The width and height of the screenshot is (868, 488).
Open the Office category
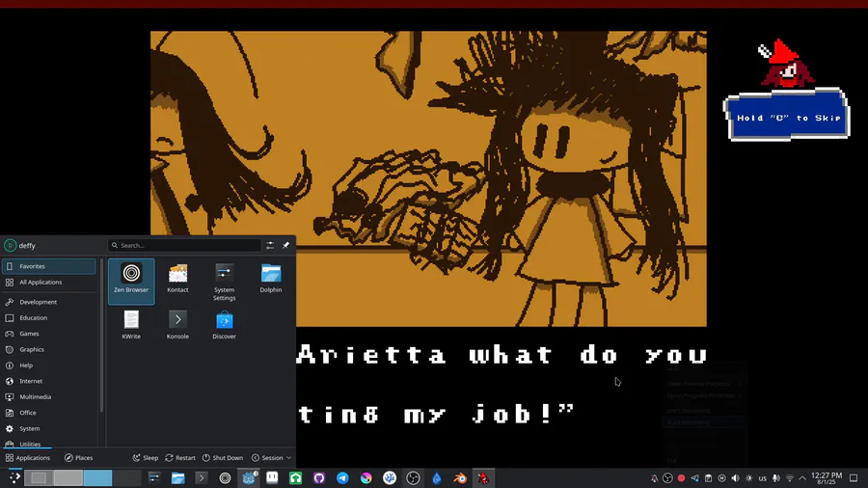pyautogui.click(x=49, y=413)
